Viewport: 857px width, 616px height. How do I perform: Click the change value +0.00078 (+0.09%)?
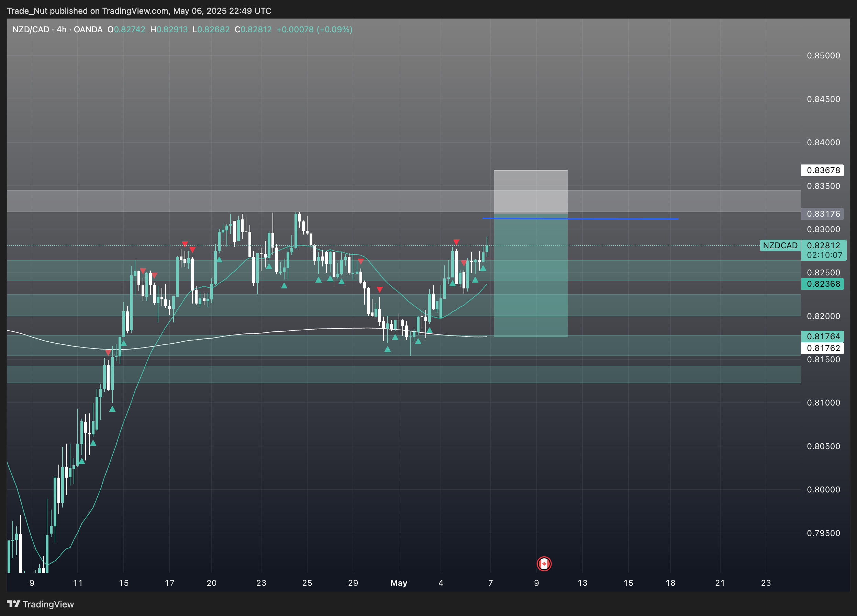(x=314, y=30)
